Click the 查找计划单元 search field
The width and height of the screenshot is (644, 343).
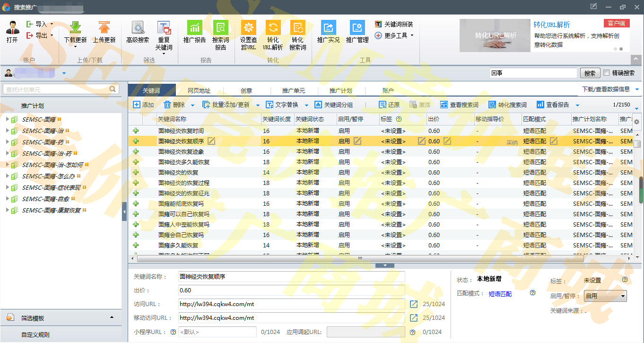[x=60, y=89]
